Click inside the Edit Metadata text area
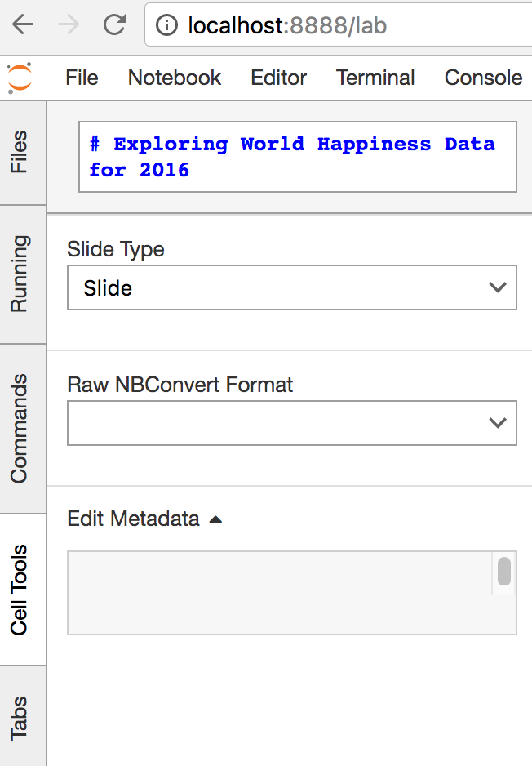The height and width of the screenshot is (766, 532). coord(280,593)
